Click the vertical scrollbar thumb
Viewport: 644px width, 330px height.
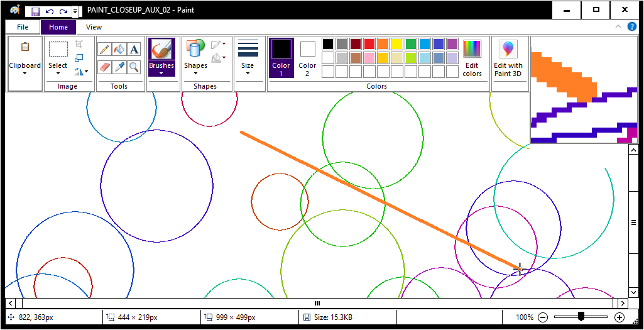[633, 223]
